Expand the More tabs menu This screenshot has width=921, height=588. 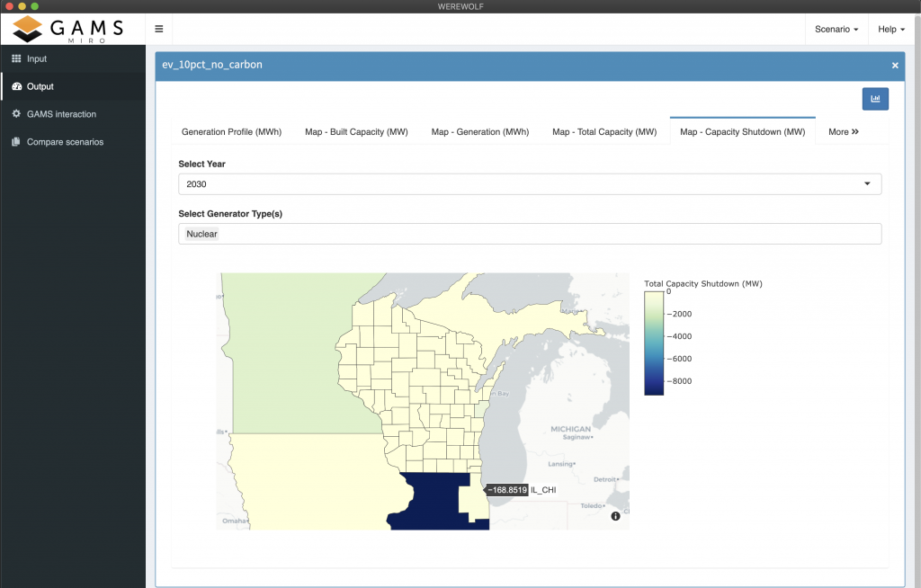point(844,131)
